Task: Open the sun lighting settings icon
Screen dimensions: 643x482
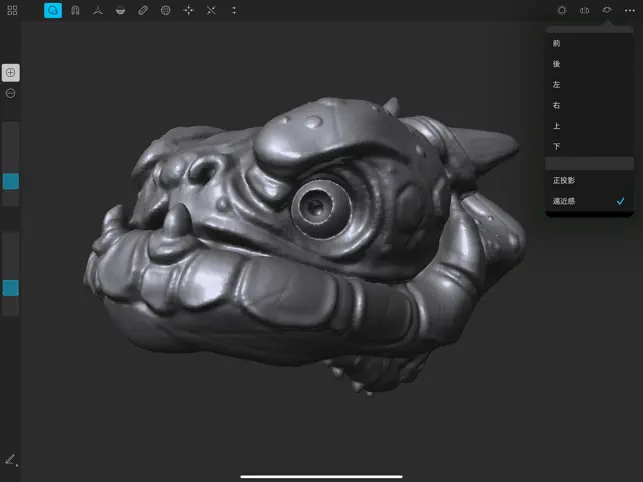Action: pyautogui.click(x=562, y=10)
